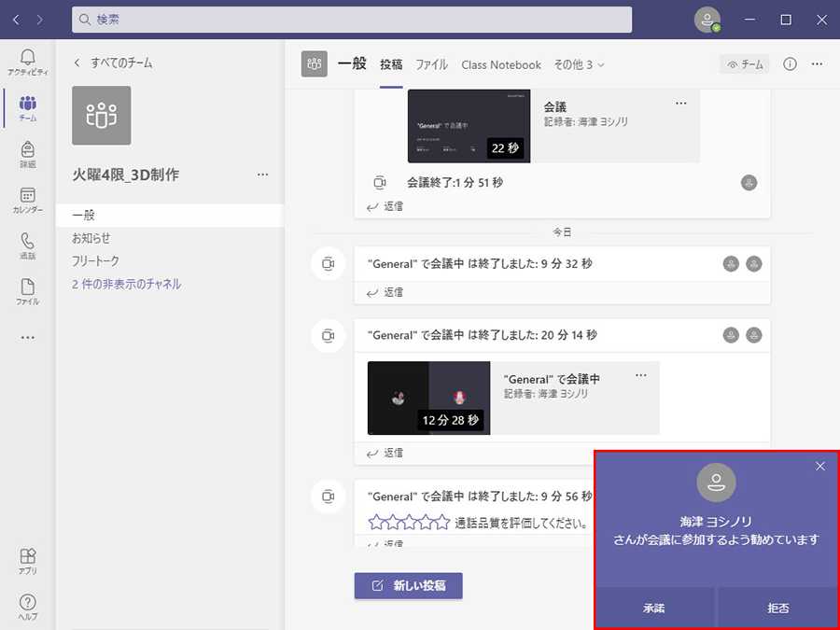This screenshot has width=840, height=630.
Task: Open the profile avatar in title bar
Action: click(x=707, y=20)
